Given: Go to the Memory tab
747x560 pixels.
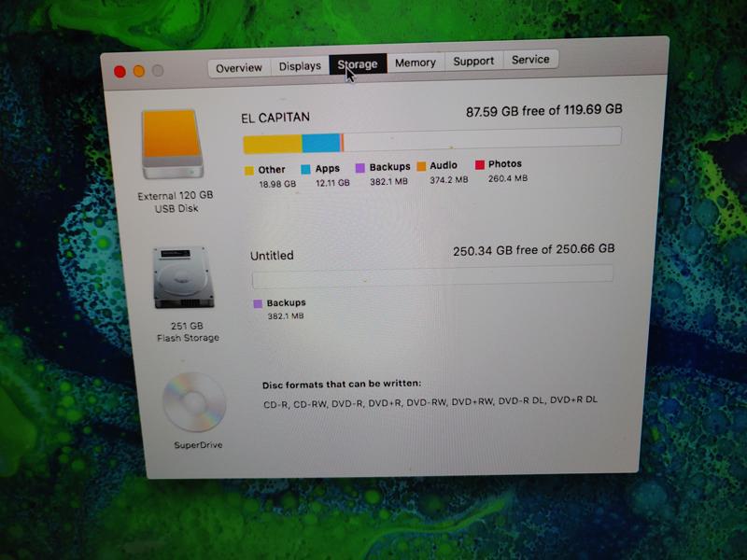Looking at the screenshot, I should click(416, 63).
